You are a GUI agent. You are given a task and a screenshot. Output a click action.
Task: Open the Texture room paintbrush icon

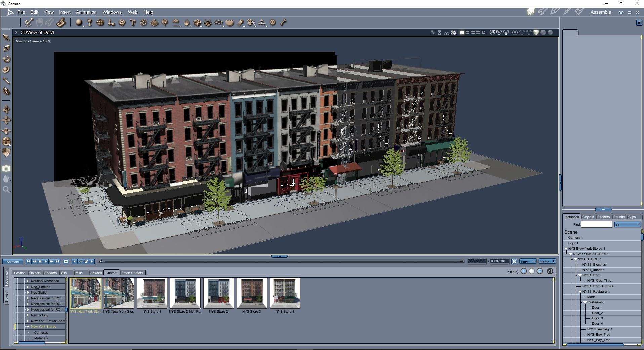pos(567,12)
